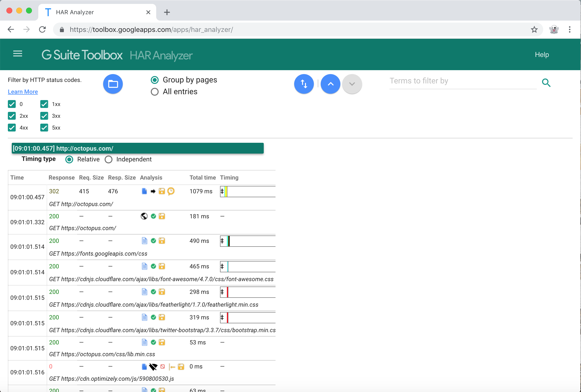This screenshot has height=392, width=581.
Task: Open the Learn More link
Action: 23,92
